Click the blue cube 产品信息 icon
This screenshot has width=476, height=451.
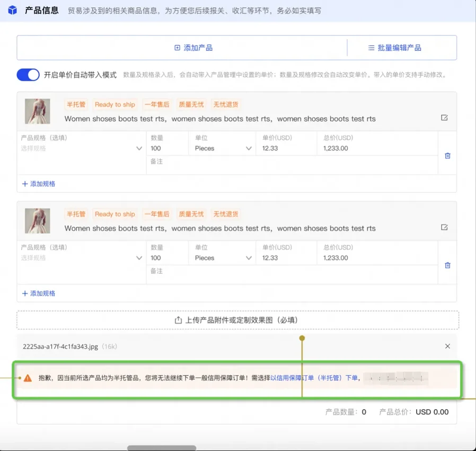coord(13,11)
